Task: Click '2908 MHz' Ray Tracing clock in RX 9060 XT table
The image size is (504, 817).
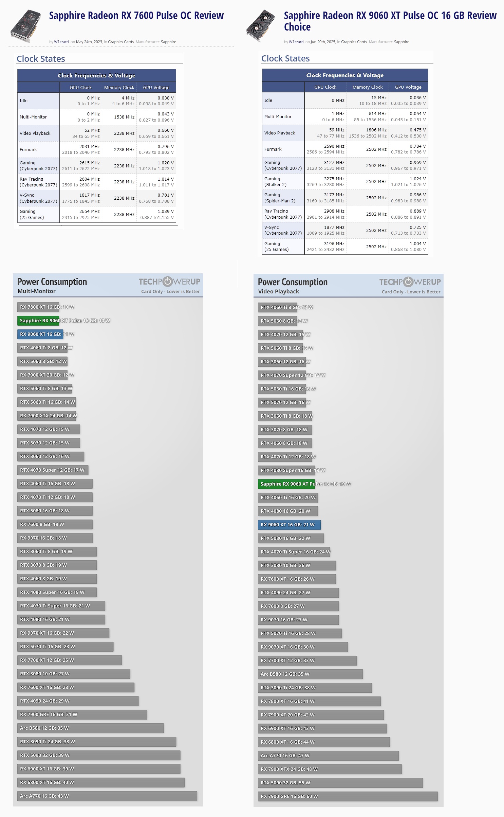Action: (334, 211)
